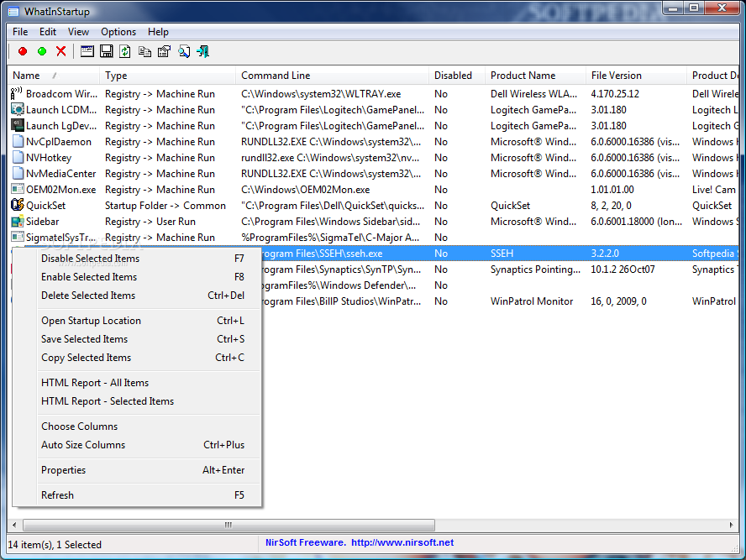
Task: Click the QuickSet row icon
Action: (x=18, y=206)
